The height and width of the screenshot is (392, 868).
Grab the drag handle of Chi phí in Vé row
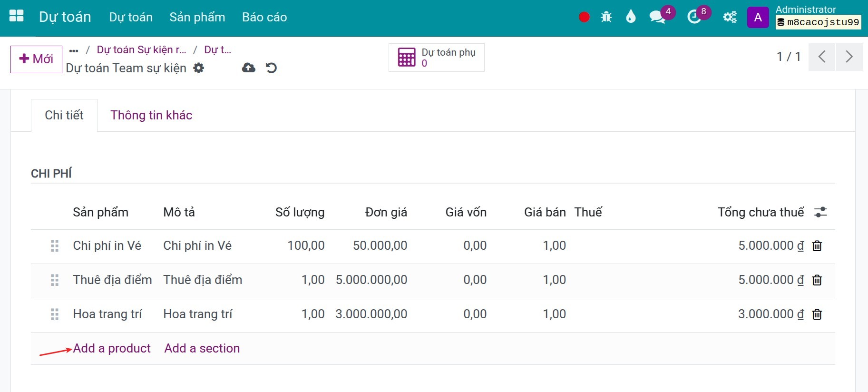[x=55, y=246]
